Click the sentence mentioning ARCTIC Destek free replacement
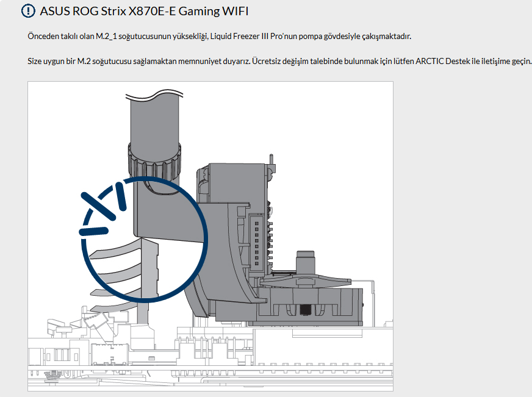This screenshot has height=397, width=532. tap(279, 62)
